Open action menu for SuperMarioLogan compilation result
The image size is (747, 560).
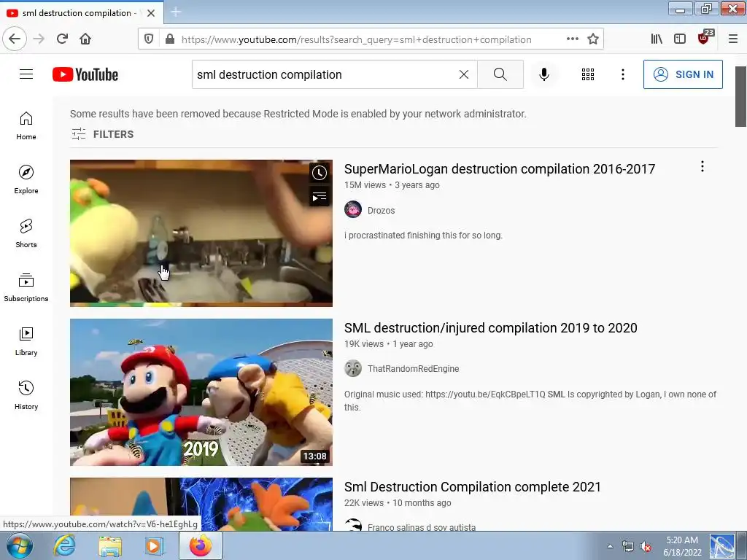tap(702, 166)
